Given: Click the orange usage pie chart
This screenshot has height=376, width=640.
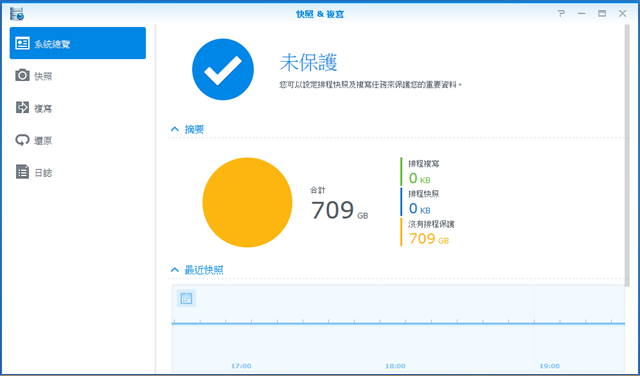Looking at the screenshot, I should (x=247, y=202).
